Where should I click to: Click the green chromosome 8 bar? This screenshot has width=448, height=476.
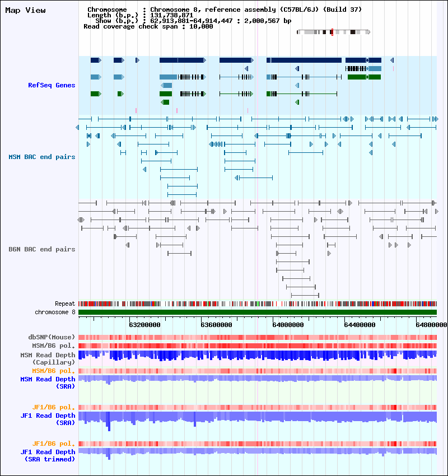tap(258, 312)
